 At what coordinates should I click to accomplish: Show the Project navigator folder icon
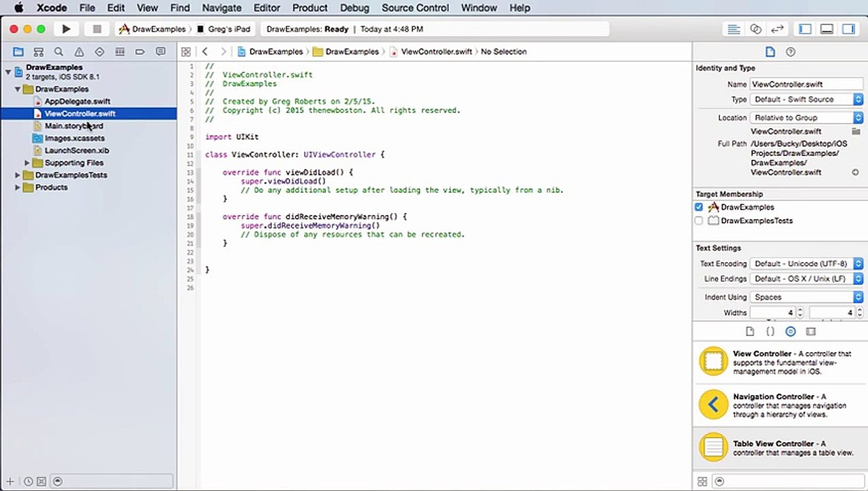(x=18, y=52)
